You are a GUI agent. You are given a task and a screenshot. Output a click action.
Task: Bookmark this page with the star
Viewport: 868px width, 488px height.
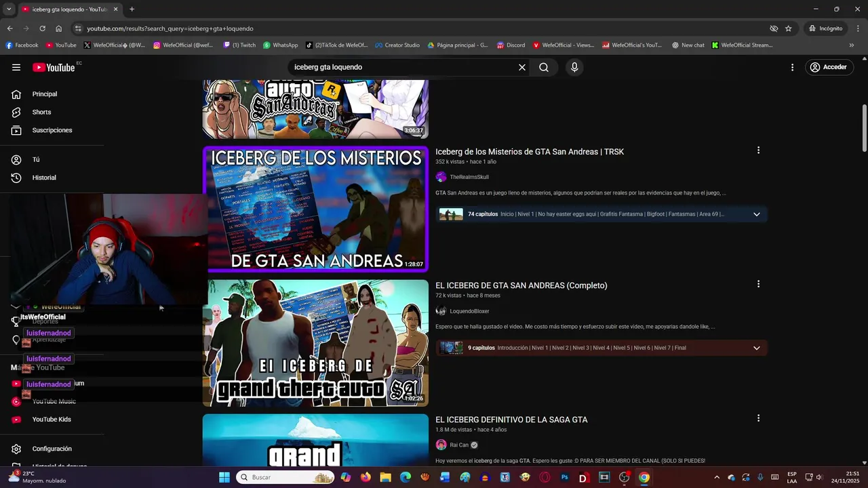click(789, 28)
